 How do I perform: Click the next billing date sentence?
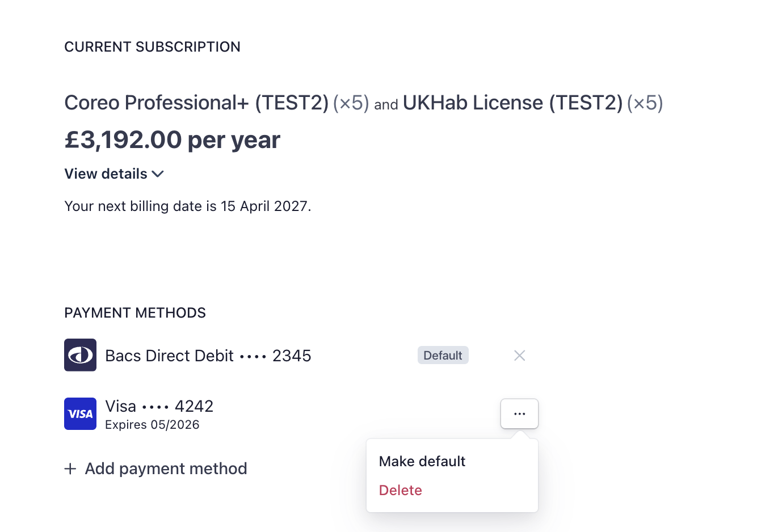[x=188, y=206]
